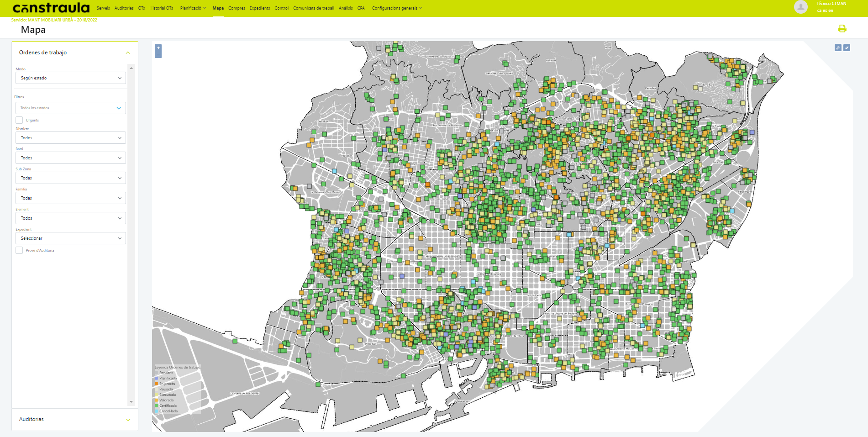Click the printer icon

tap(842, 29)
